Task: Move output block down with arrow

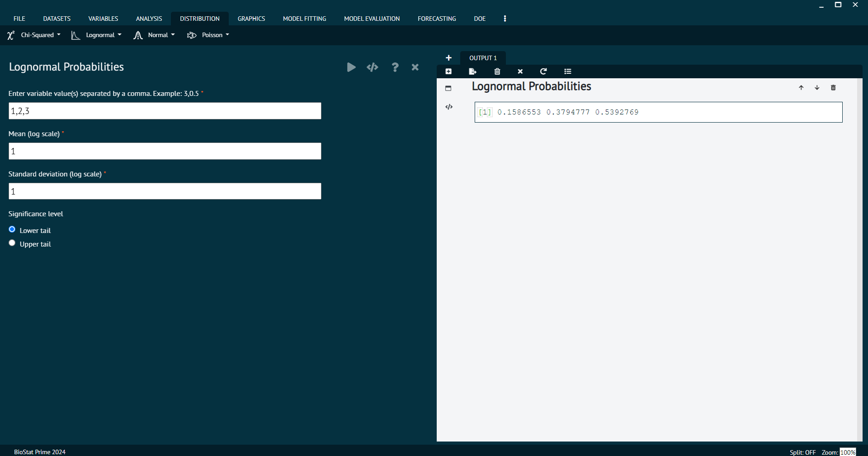Action: (x=817, y=88)
